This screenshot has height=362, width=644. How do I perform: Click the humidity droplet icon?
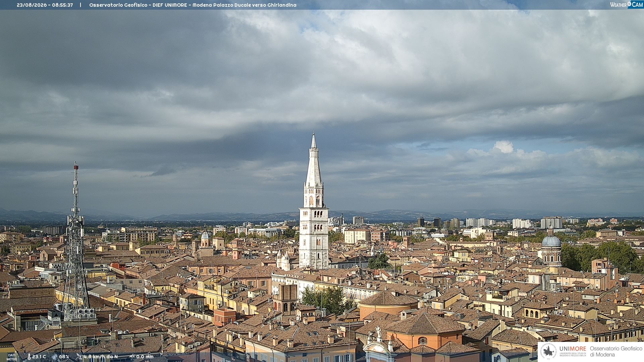click(55, 357)
